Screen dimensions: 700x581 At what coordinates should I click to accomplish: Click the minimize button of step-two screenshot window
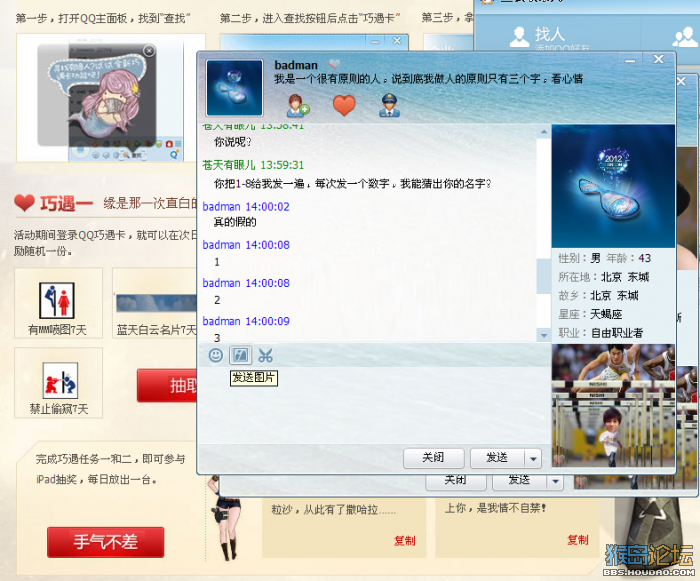(375, 42)
